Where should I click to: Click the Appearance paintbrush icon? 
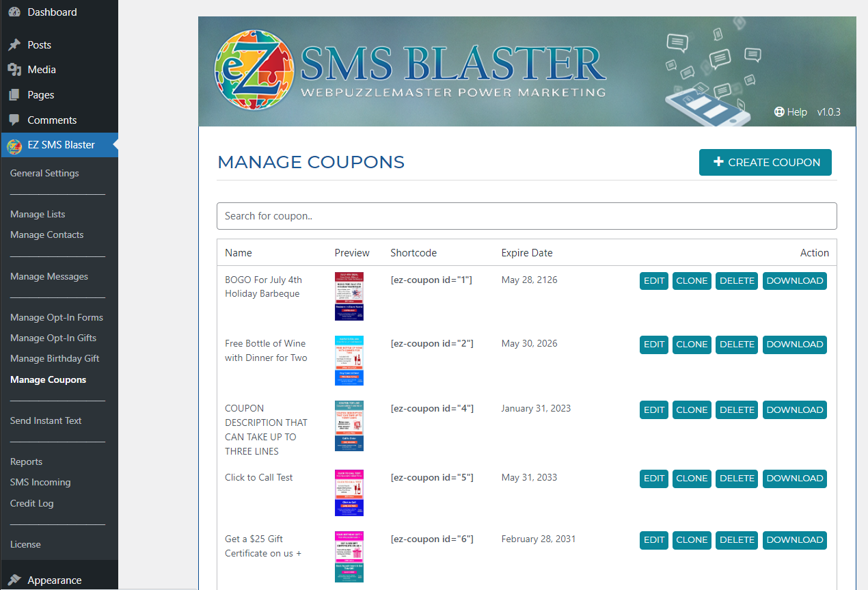14,580
